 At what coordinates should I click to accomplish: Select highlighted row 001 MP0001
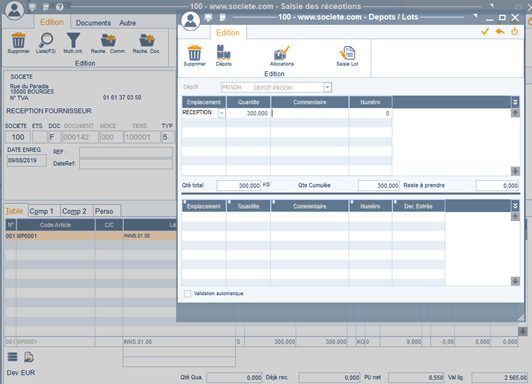tap(91, 236)
